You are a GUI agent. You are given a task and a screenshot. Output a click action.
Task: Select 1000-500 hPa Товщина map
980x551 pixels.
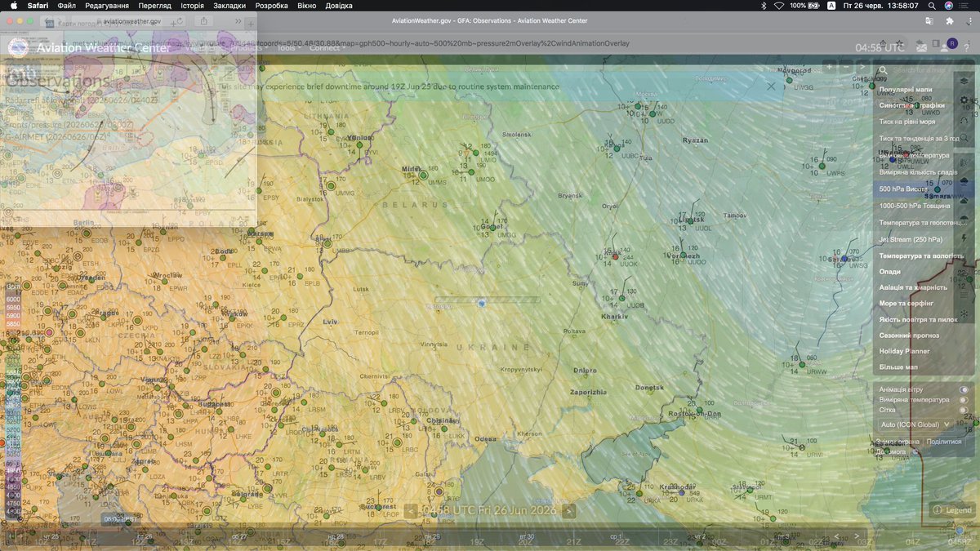914,206
